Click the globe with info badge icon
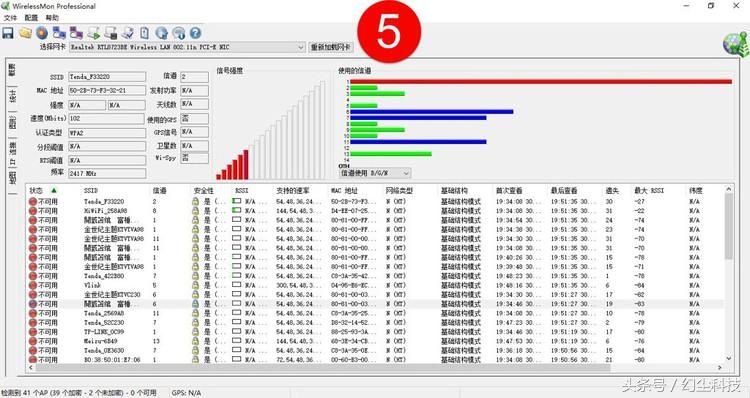The height and width of the screenshot is (398, 750). pyautogui.click(x=179, y=33)
